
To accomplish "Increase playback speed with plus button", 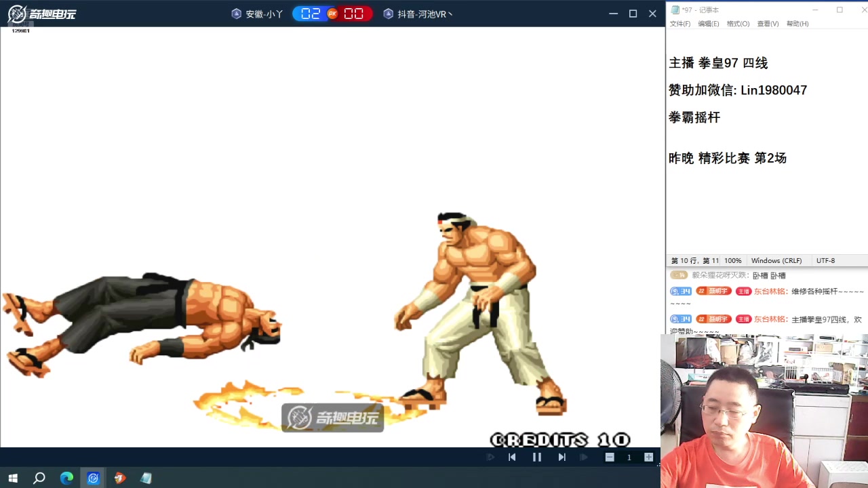I will click(x=649, y=457).
